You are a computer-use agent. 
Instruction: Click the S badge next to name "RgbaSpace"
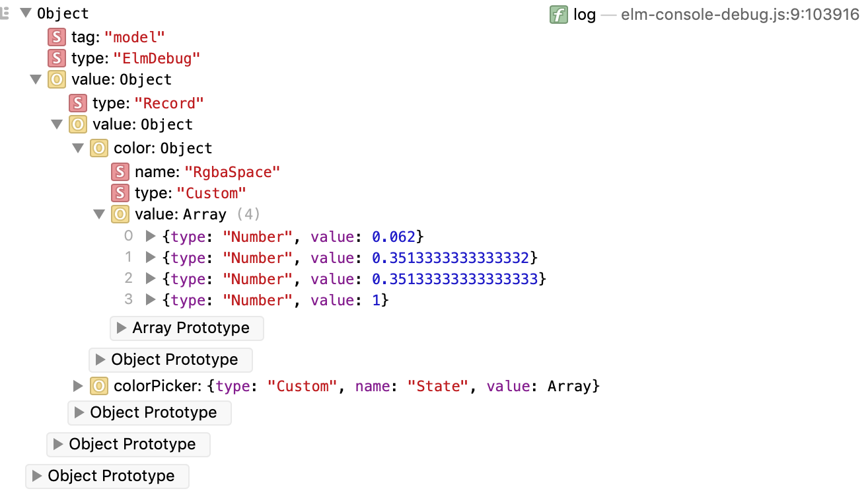120,172
